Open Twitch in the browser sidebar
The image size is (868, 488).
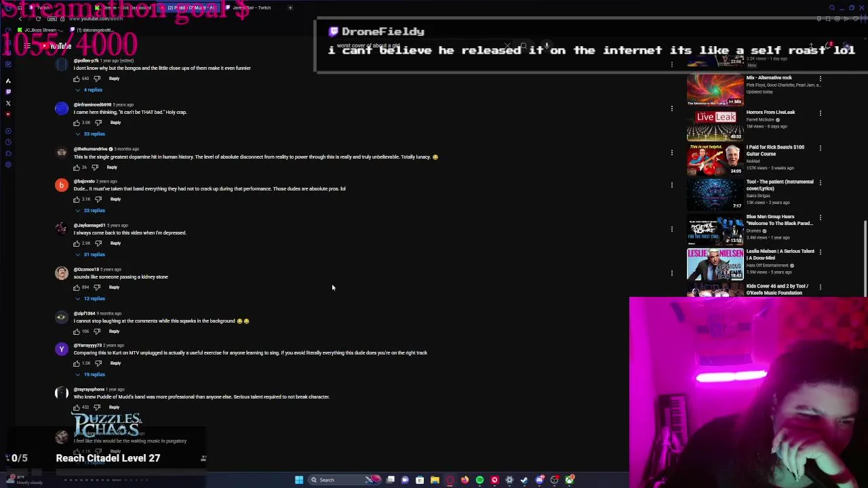8,92
